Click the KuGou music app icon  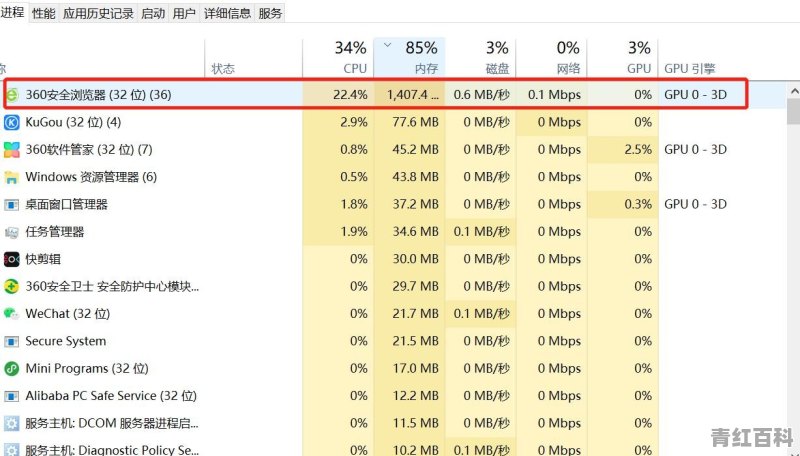click(11, 122)
